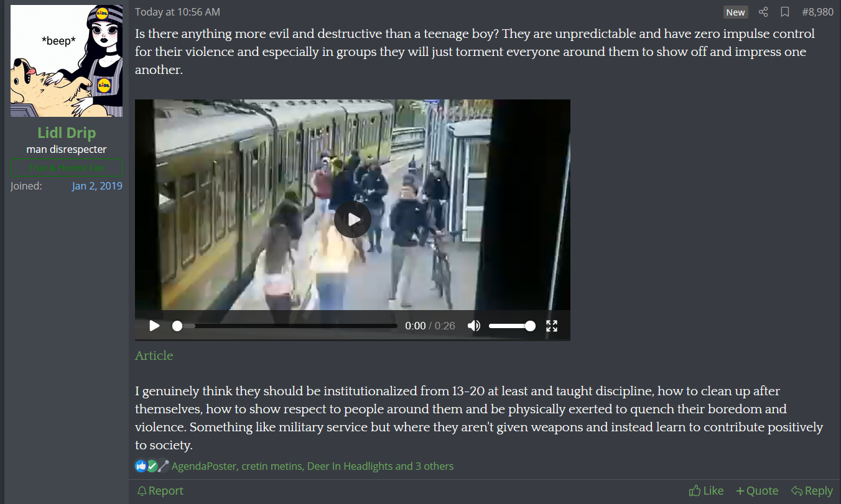Quote this post using +Quote
This screenshot has width=841, height=504.
[x=757, y=491]
